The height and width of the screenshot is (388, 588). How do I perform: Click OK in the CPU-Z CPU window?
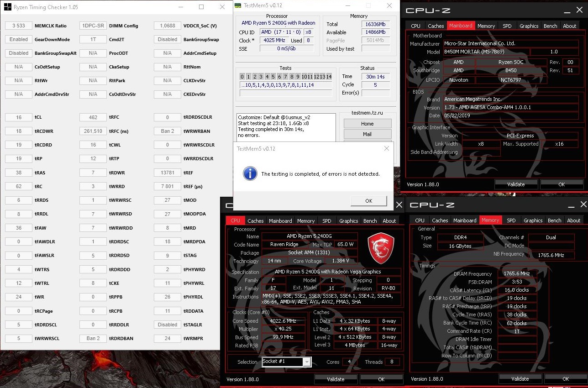click(381, 379)
